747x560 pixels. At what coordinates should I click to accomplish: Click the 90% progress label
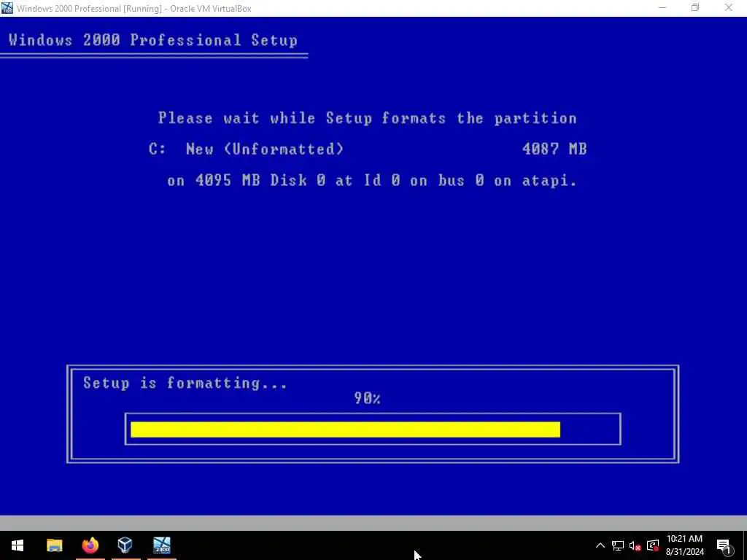pyautogui.click(x=367, y=398)
